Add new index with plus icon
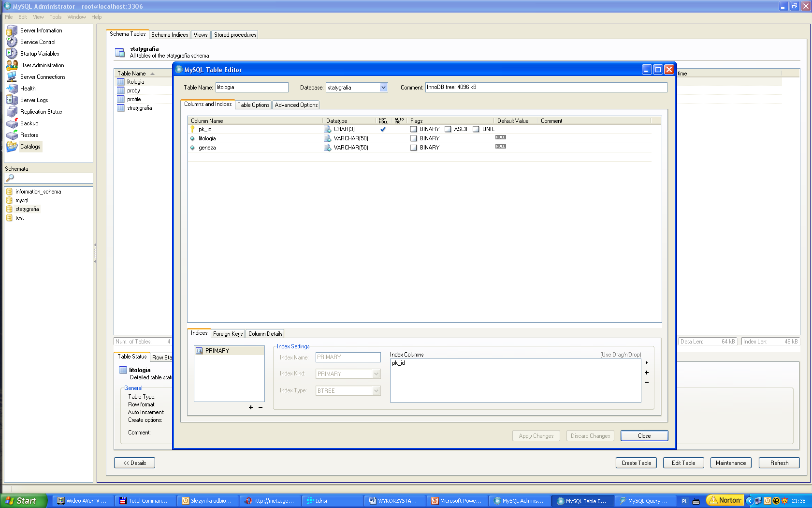This screenshot has height=508, width=812. [251, 407]
